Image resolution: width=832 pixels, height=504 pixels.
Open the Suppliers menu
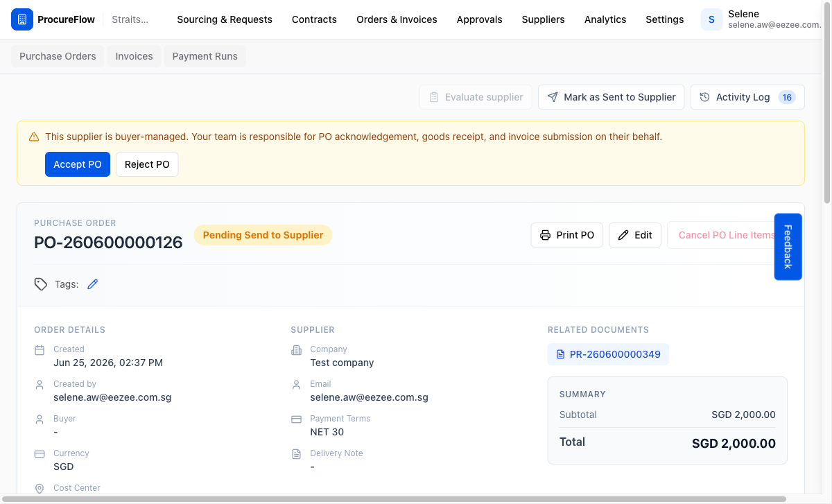tap(543, 19)
